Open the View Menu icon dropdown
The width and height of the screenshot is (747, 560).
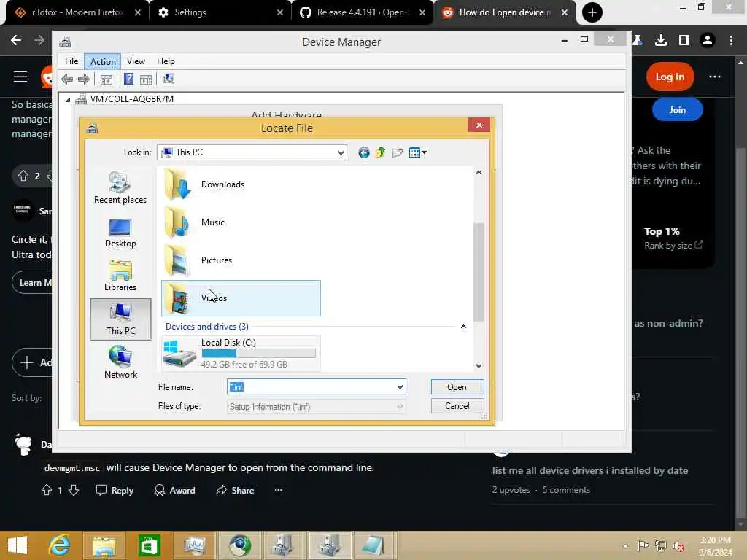click(418, 152)
